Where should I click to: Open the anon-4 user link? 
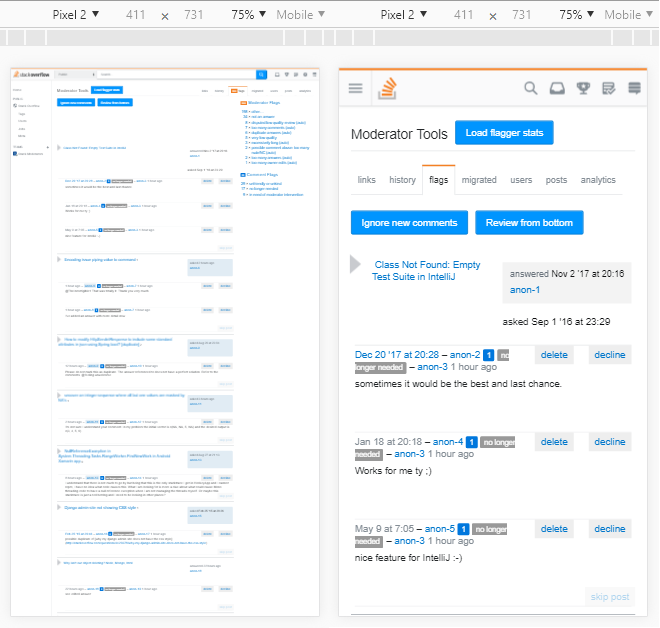click(448, 442)
